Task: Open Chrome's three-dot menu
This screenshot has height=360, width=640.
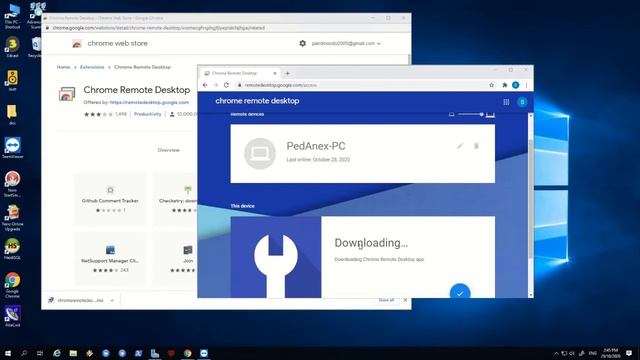Action: (x=527, y=85)
